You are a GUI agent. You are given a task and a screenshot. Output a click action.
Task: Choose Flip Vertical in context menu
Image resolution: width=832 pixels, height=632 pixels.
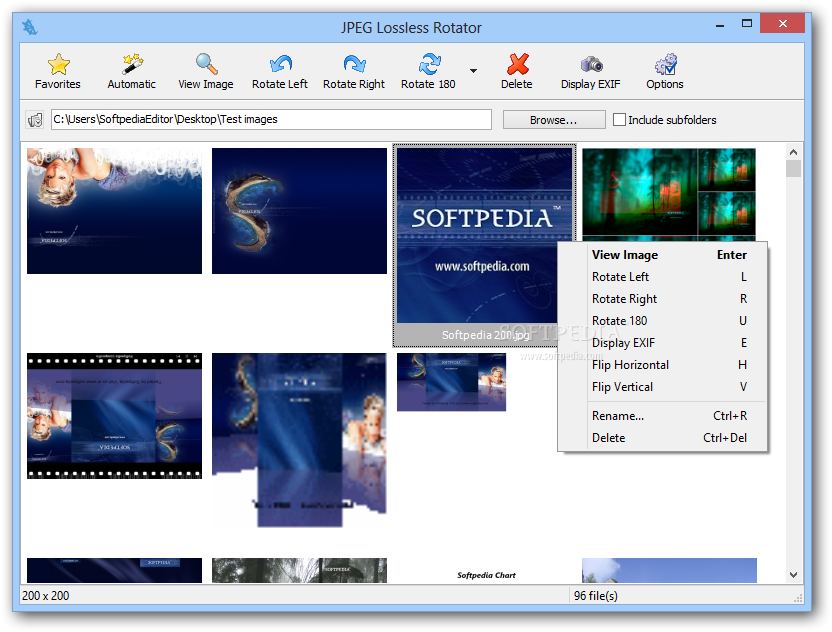(x=662, y=387)
